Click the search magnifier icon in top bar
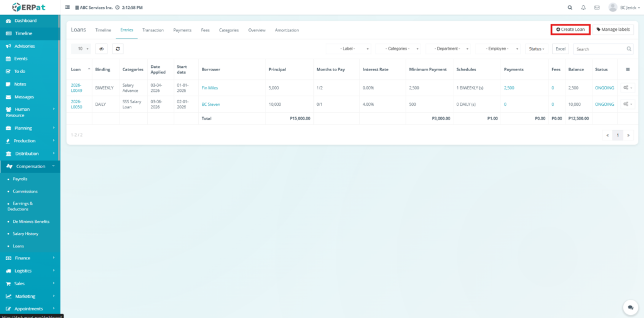The width and height of the screenshot is (644, 318). (x=570, y=8)
